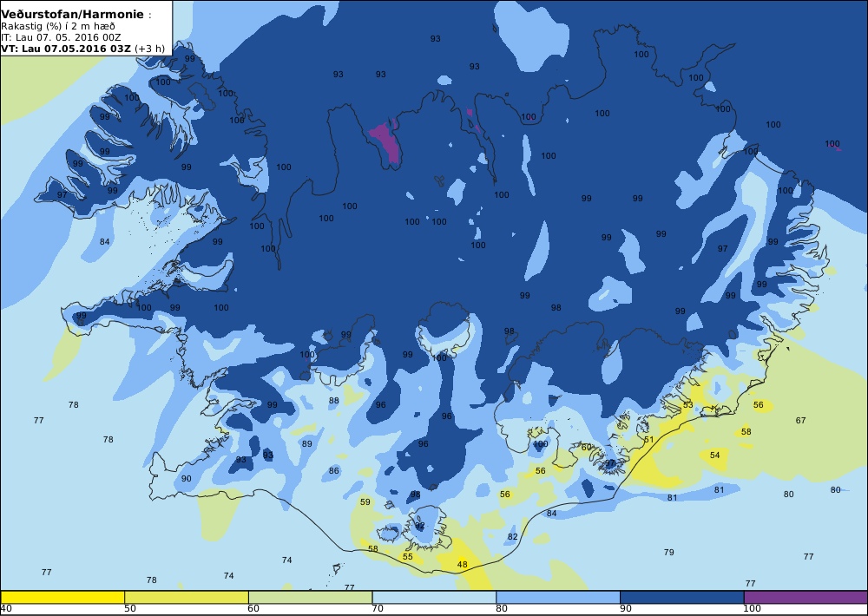
Task: Select the light green 60–70 legend swatch
Action: point(311,597)
